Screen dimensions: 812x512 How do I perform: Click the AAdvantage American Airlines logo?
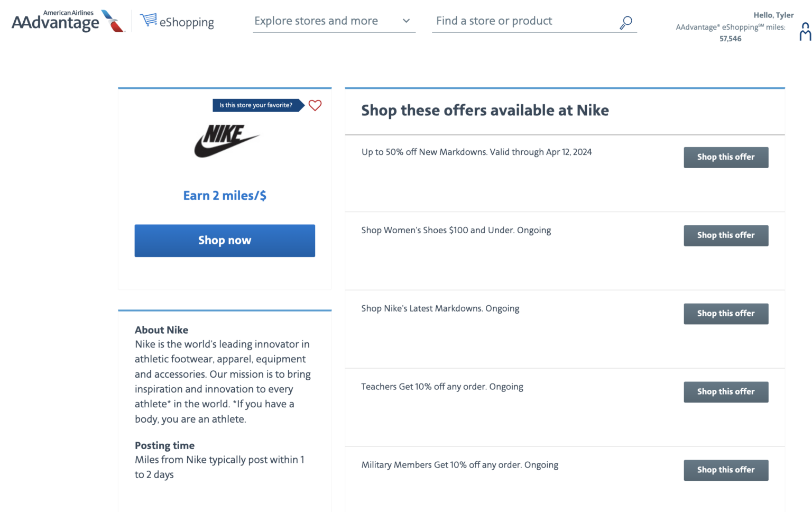click(68, 21)
